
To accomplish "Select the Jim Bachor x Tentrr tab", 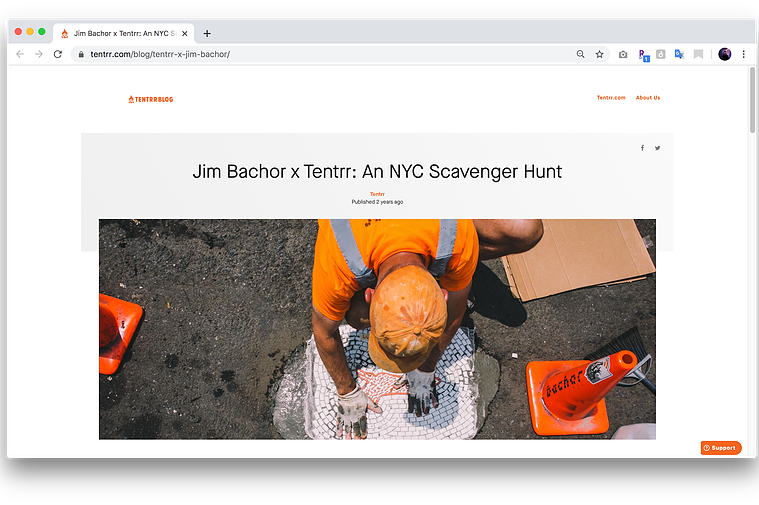I will click(x=123, y=33).
